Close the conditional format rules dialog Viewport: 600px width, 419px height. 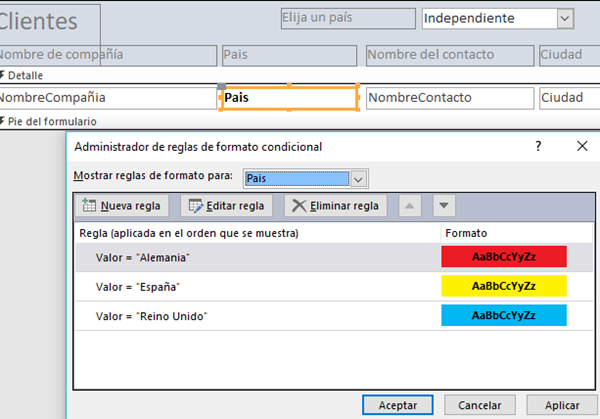coord(582,146)
